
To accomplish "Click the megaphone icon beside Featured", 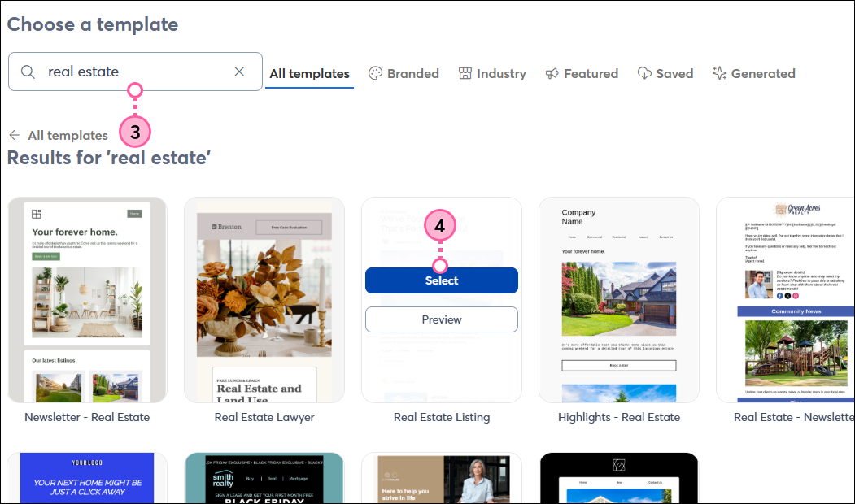I will (x=552, y=73).
